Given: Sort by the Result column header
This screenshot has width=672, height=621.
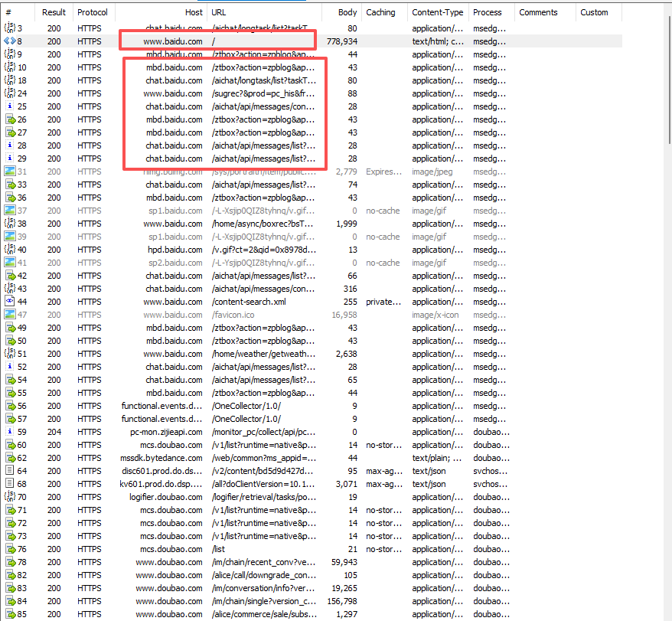Looking at the screenshot, I should 54,12.
